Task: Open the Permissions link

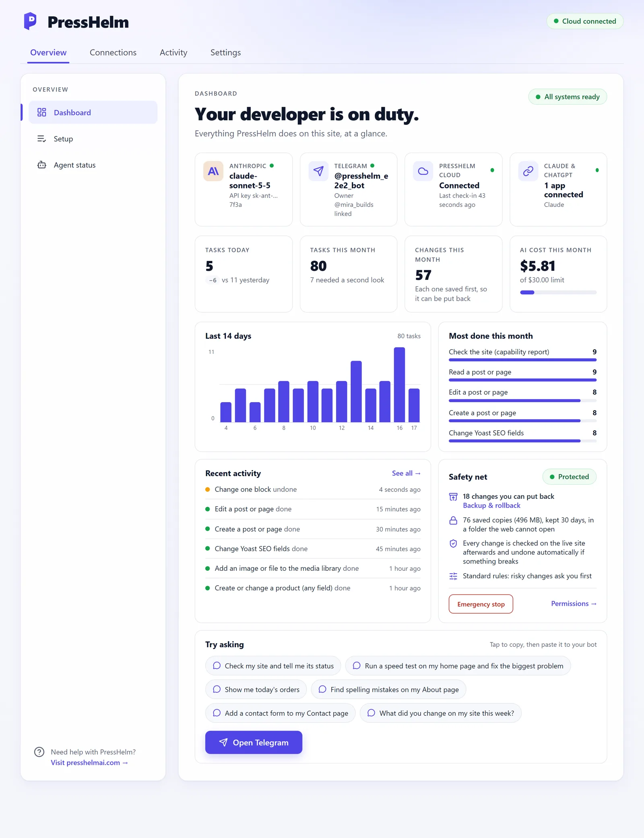Action: tap(574, 604)
